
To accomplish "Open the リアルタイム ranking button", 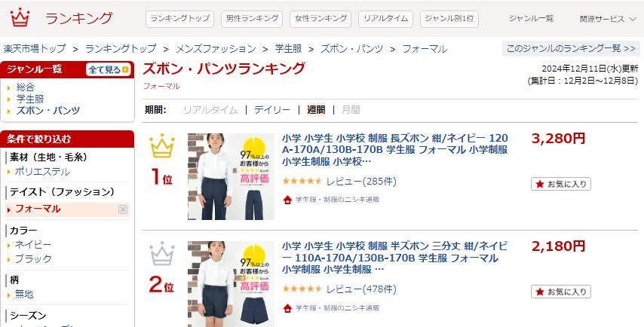I will [x=385, y=19].
